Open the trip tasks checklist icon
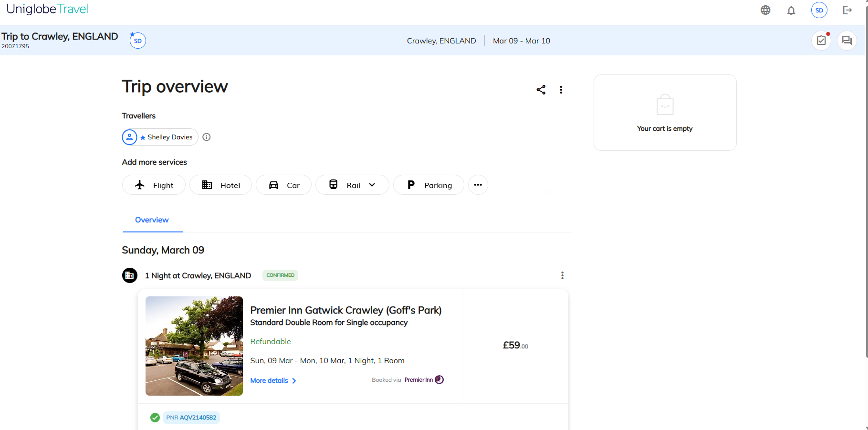The image size is (868, 430). click(821, 41)
